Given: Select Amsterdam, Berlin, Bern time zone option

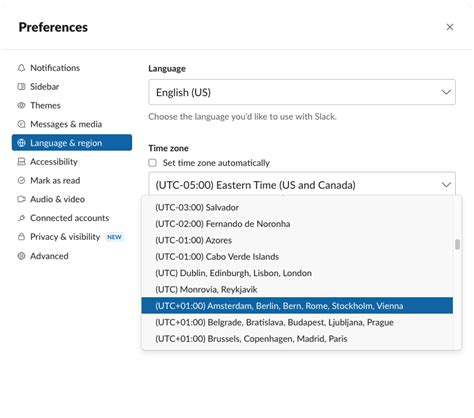Looking at the screenshot, I should (297, 306).
